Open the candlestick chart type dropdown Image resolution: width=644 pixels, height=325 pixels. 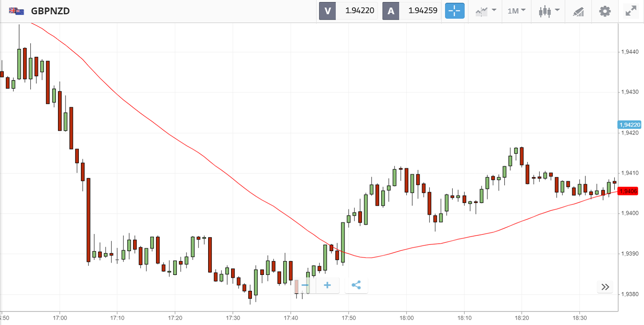point(547,11)
